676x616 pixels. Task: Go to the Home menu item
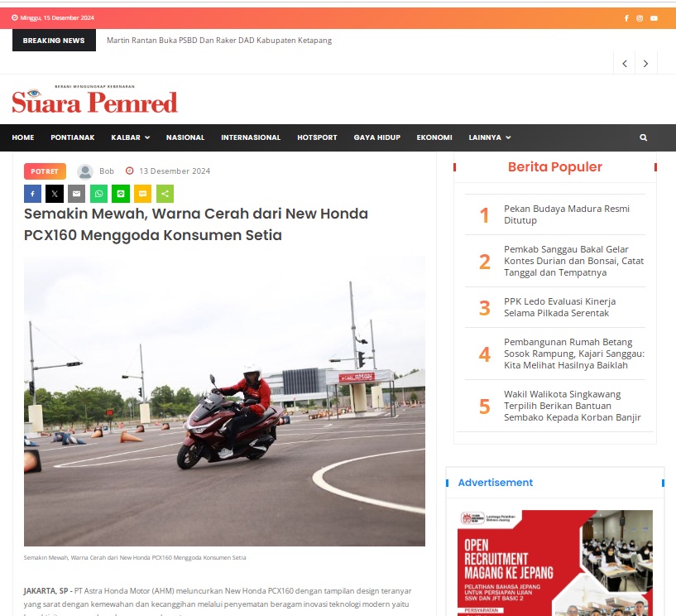23,137
